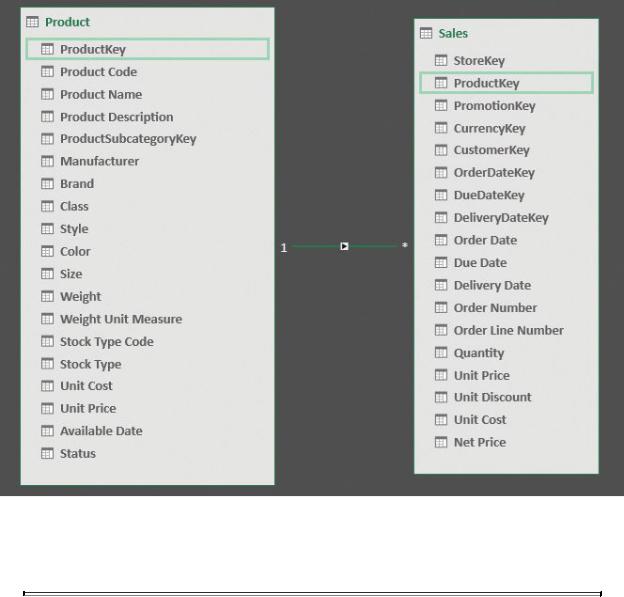Click the relationship direction arrow icon
Screen dimensions: 624x597
click(344, 246)
